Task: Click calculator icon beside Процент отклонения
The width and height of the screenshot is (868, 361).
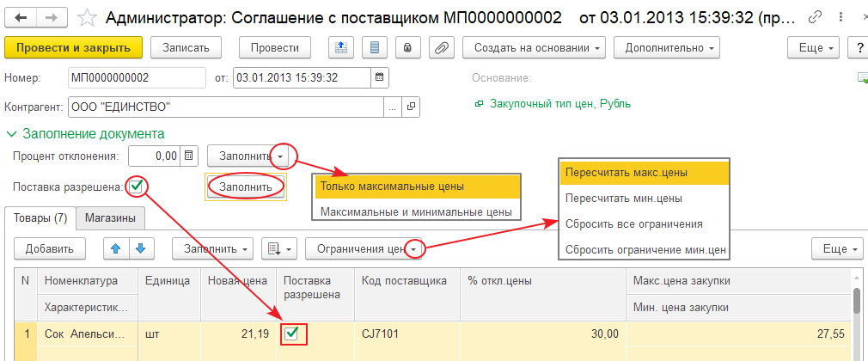Action: coord(191,156)
